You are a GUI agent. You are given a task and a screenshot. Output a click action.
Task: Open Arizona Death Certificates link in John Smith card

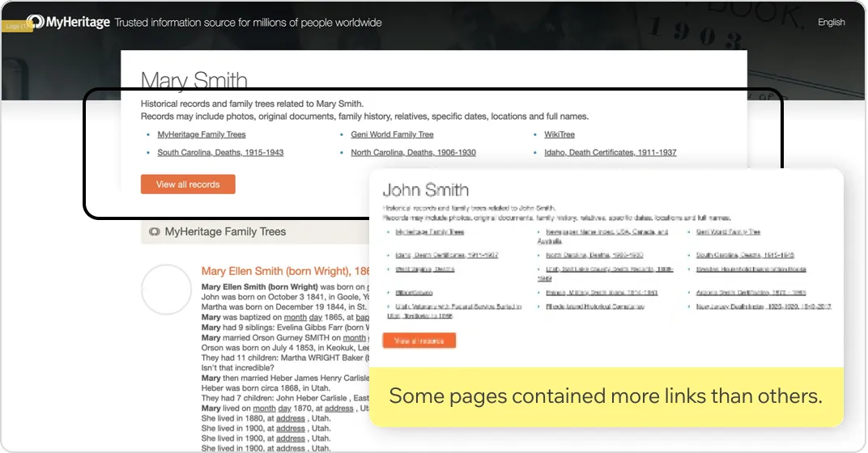(x=751, y=293)
